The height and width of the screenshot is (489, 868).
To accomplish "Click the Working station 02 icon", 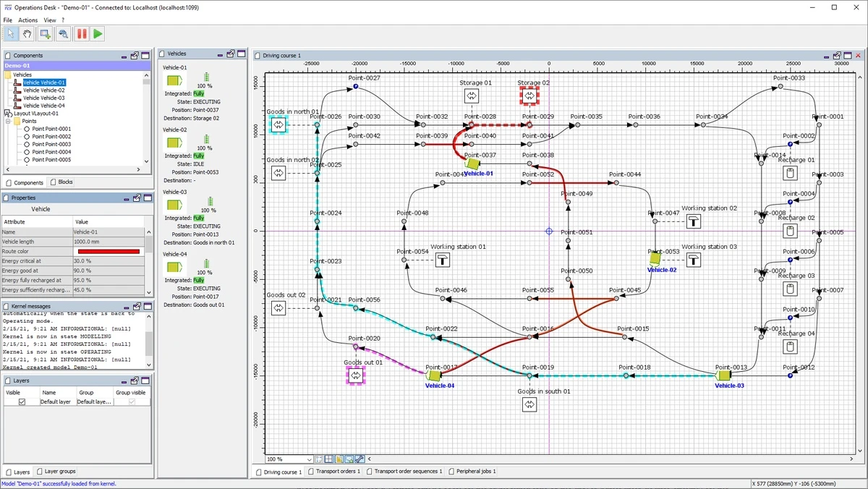I will pyautogui.click(x=693, y=221).
